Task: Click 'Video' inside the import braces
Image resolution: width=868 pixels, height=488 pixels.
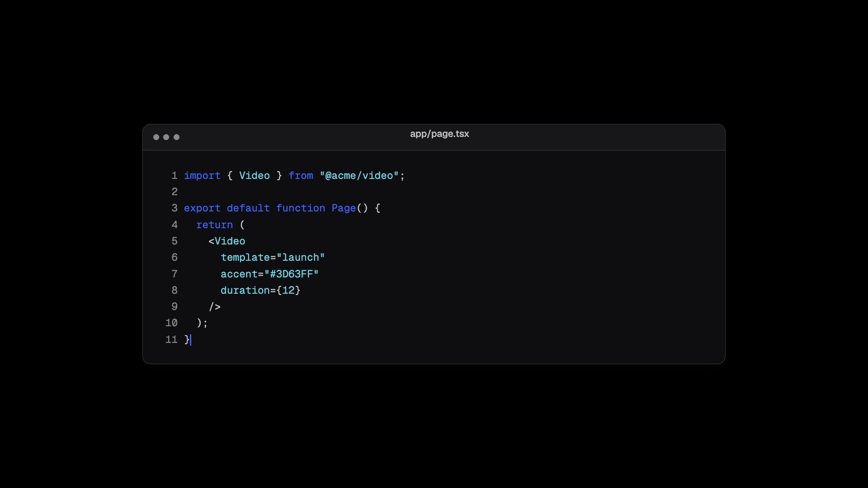Action: click(x=255, y=176)
